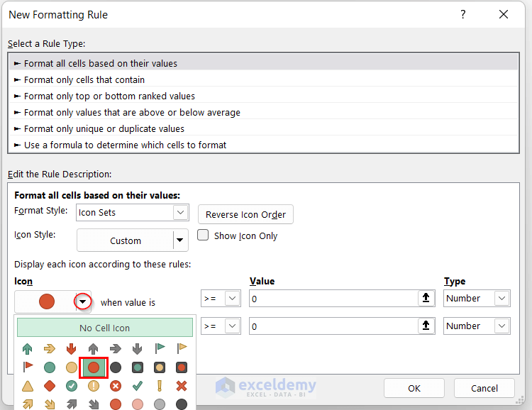
Task: Click the Reverse Icon Order button
Action: click(245, 215)
